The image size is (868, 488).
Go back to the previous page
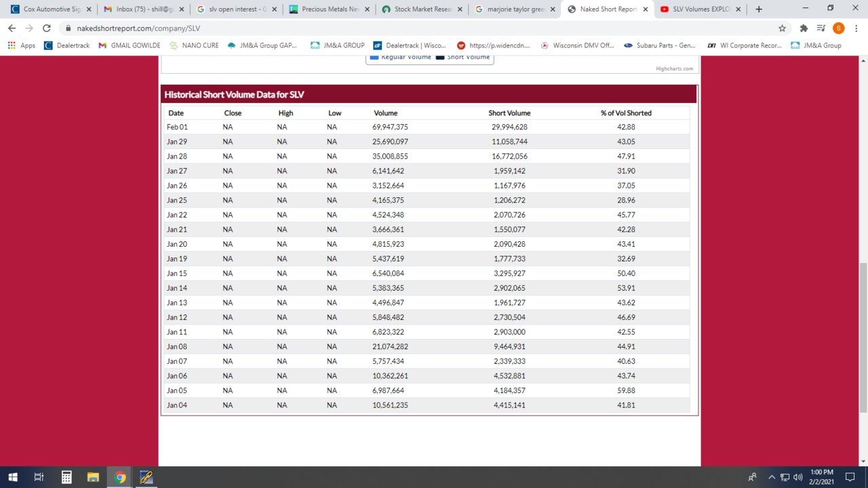click(x=12, y=28)
